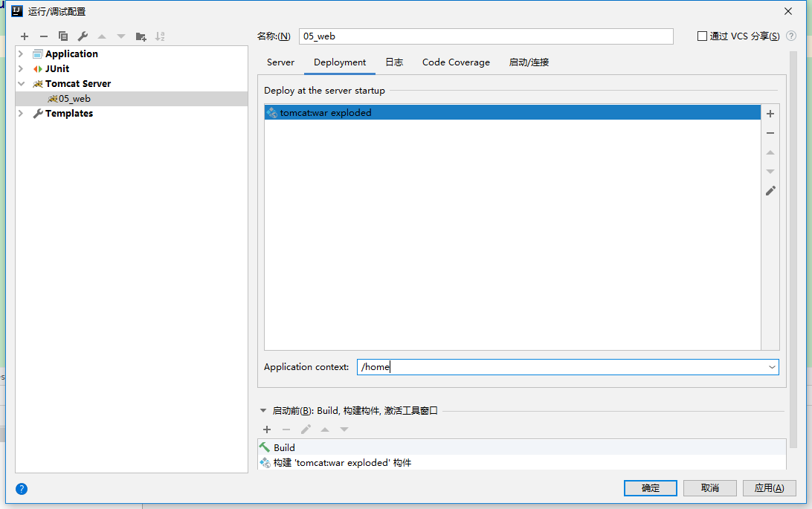The image size is (812, 509).
Task: Edit selected before-launch task
Action: (x=306, y=429)
